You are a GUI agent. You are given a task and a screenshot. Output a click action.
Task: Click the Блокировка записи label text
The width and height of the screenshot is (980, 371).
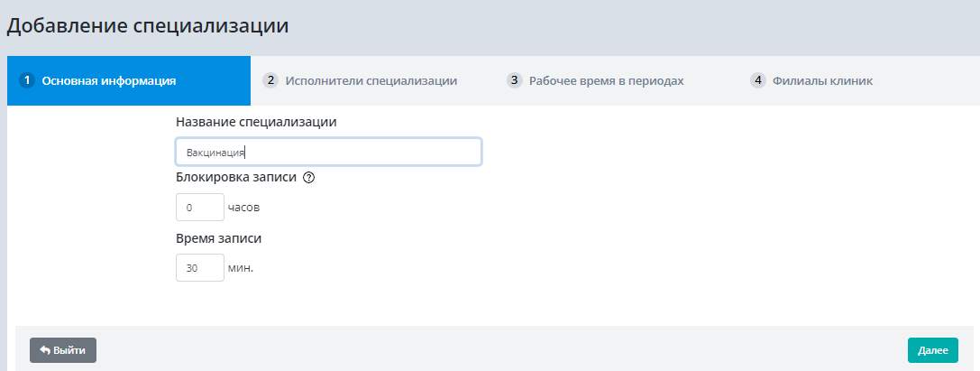[x=236, y=178]
